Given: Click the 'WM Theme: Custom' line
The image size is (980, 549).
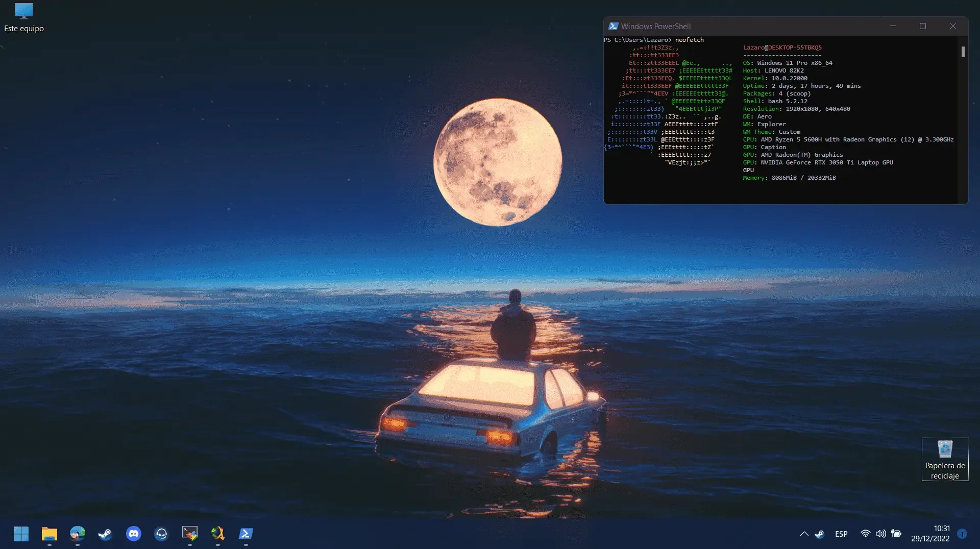Looking at the screenshot, I should point(771,132).
